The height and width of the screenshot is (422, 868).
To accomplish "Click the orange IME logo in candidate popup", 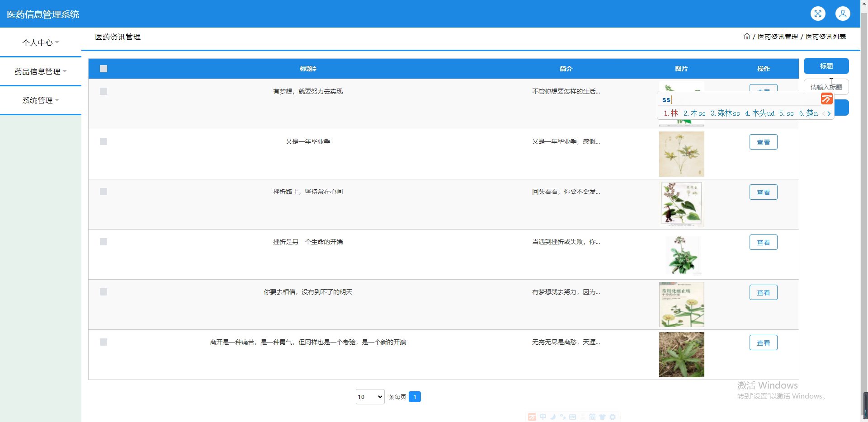I will pyautogui.click(x=827, y=99).
